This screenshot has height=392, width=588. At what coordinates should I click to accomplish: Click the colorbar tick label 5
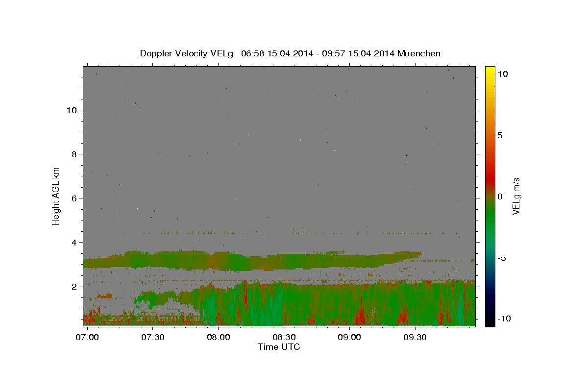(500, 135)
